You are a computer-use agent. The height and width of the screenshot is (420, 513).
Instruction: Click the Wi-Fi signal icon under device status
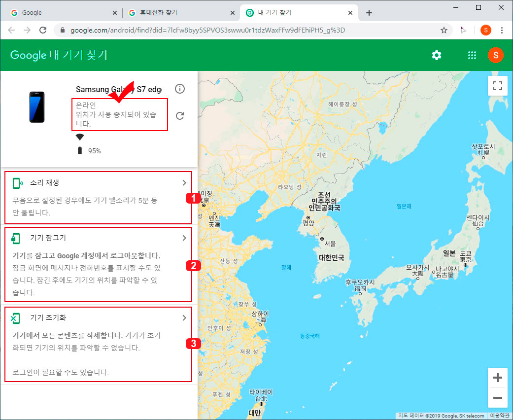[x=79, y=137]
